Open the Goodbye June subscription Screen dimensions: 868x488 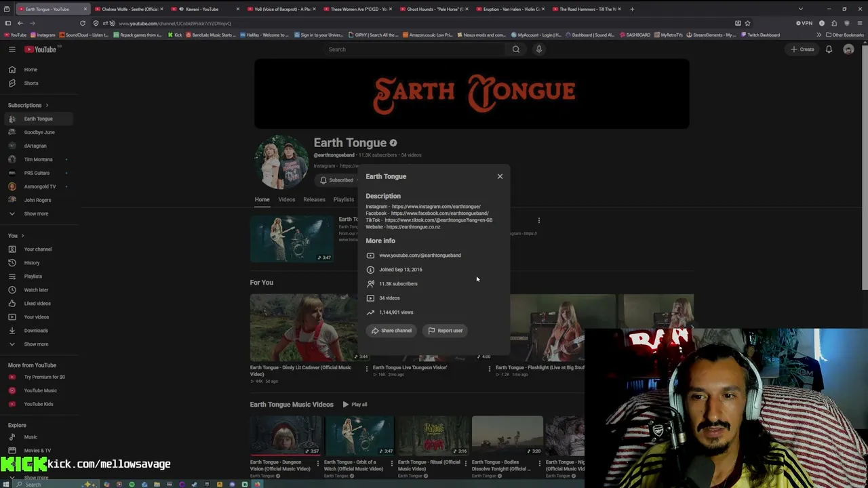click(x=38, y=132)
